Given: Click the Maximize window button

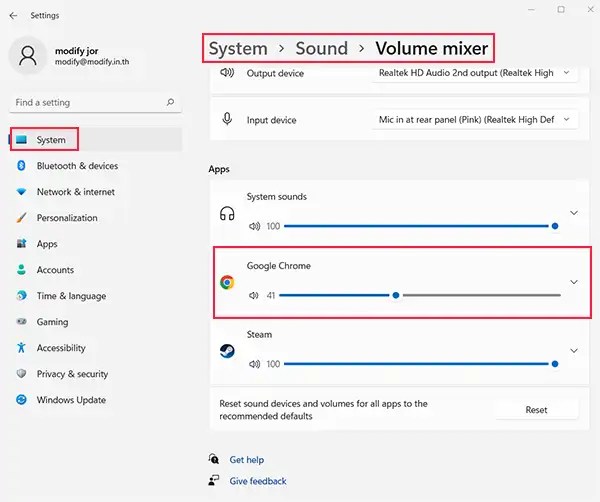Looking at the screenshot, I should pos(561,10).
